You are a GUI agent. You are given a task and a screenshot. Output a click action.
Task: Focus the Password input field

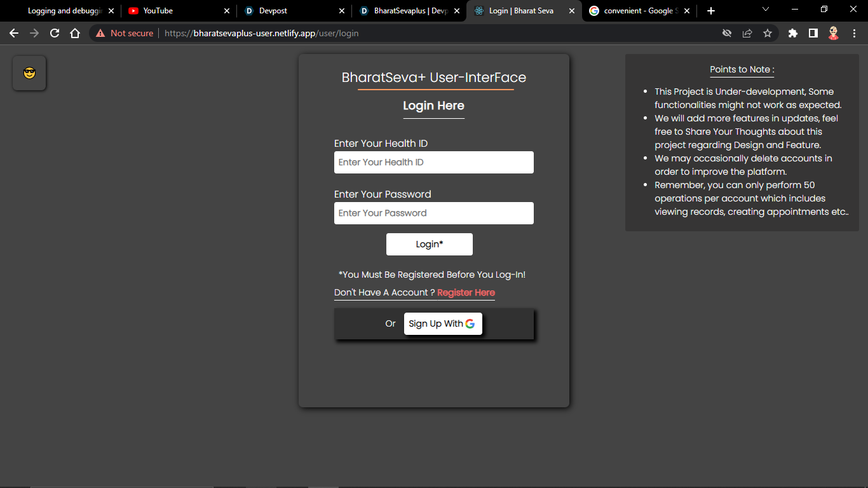point(434,213)
